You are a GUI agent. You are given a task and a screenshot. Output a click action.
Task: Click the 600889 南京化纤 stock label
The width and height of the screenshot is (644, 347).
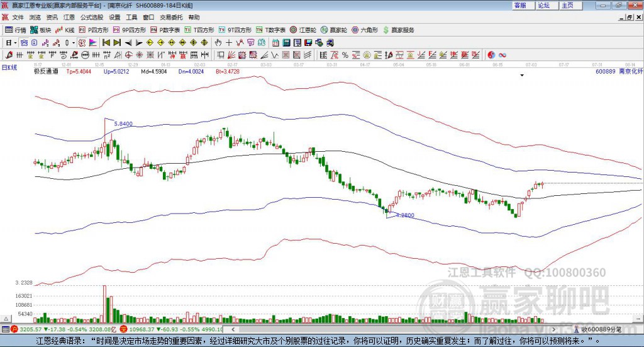tap(619, 71)
